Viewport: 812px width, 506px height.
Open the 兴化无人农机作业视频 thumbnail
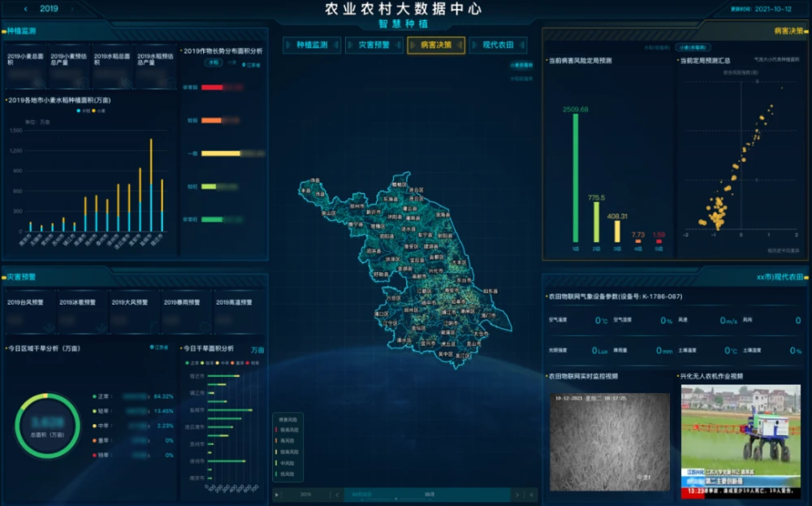click(741, 441)
